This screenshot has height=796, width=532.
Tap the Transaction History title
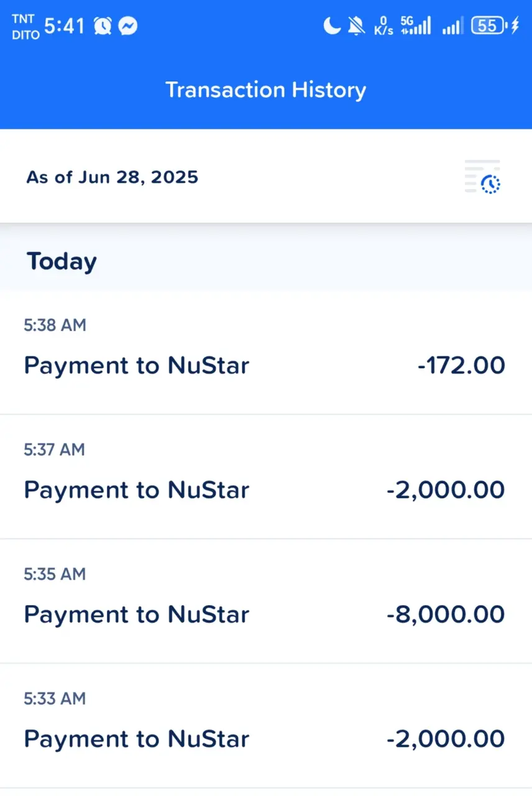pyautogui.click(x=265, y=90)
